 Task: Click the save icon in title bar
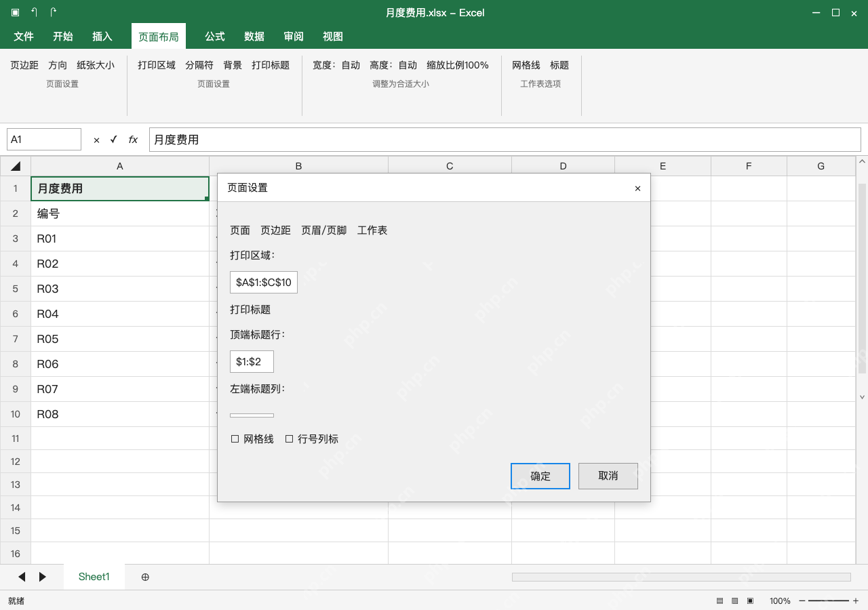coord(15,12)
